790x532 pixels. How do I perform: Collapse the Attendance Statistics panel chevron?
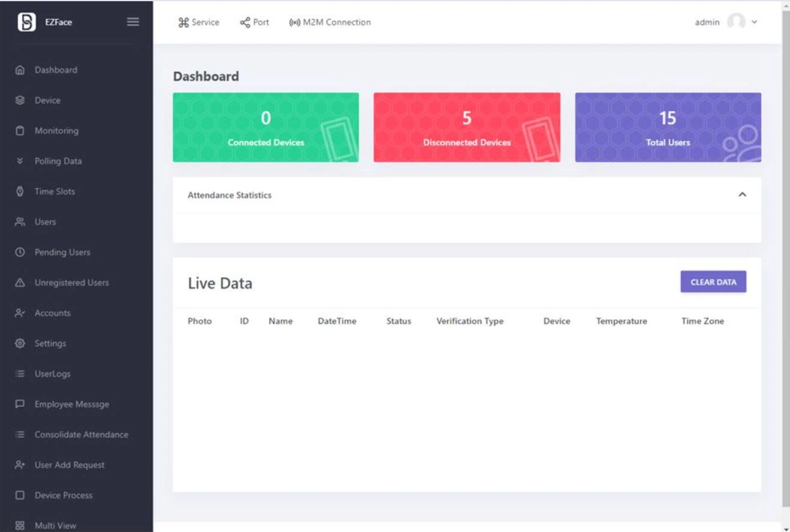click(x=742, y=195)
